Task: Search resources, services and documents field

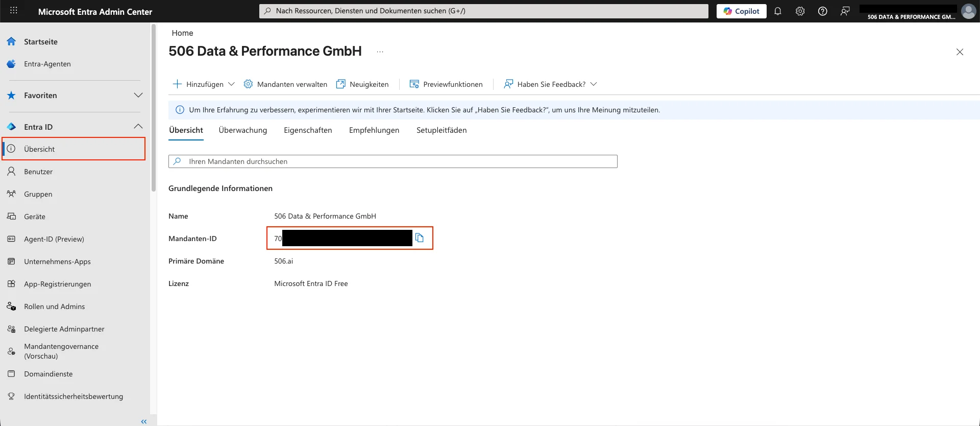Action: 483,11
